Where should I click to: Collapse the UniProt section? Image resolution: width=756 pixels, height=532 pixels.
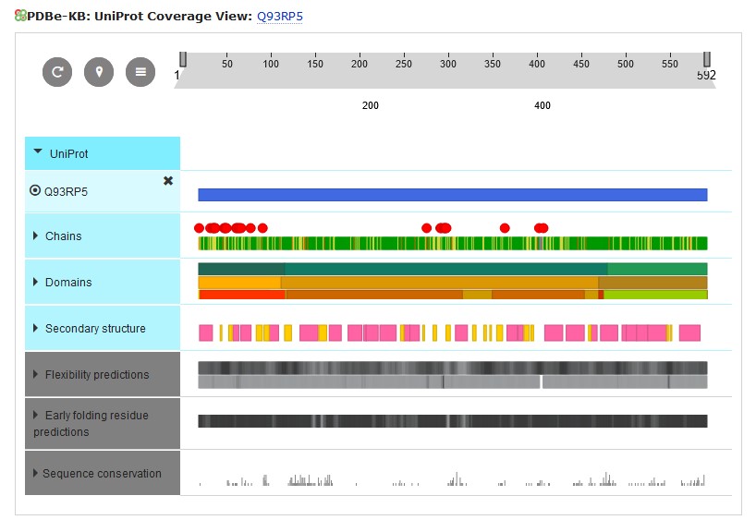pos(38,153)
